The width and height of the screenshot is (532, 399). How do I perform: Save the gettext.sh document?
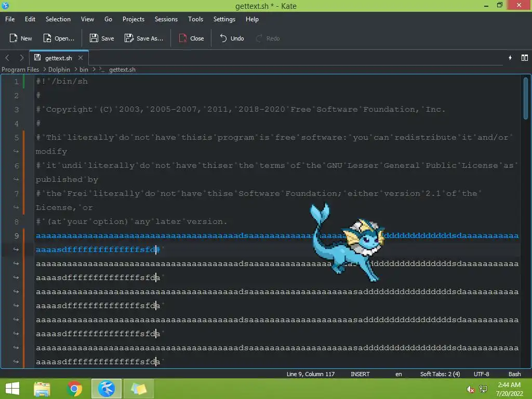point(102,38)
